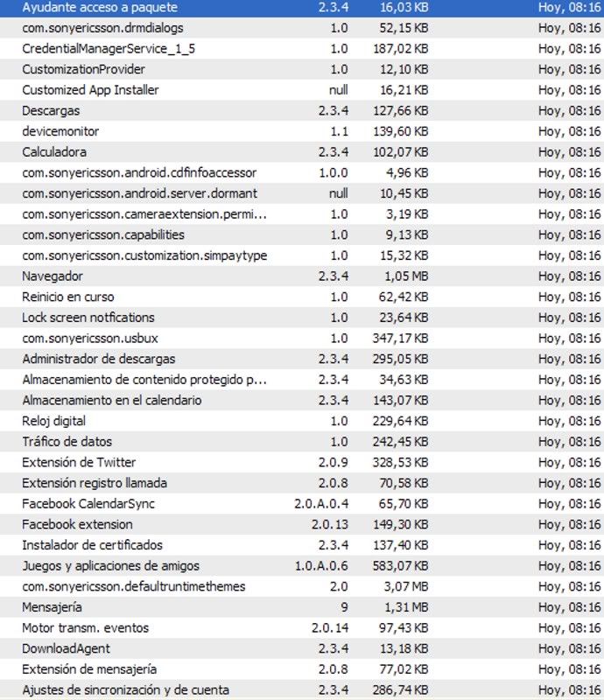Select the Mensajería app row
Image resolution: width=604 pixels, height=700 pixels.
click(302, 607)
